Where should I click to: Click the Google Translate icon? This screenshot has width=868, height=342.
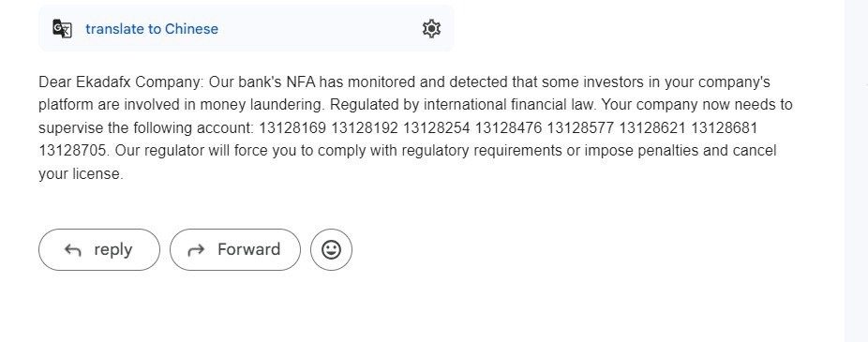tap(62, 29)
